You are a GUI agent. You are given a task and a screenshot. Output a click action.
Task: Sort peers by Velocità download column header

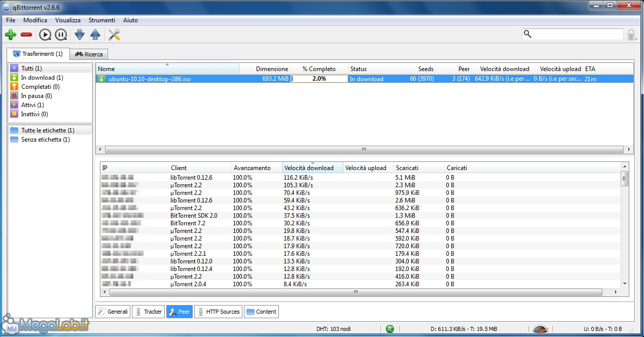coord(312,167)
